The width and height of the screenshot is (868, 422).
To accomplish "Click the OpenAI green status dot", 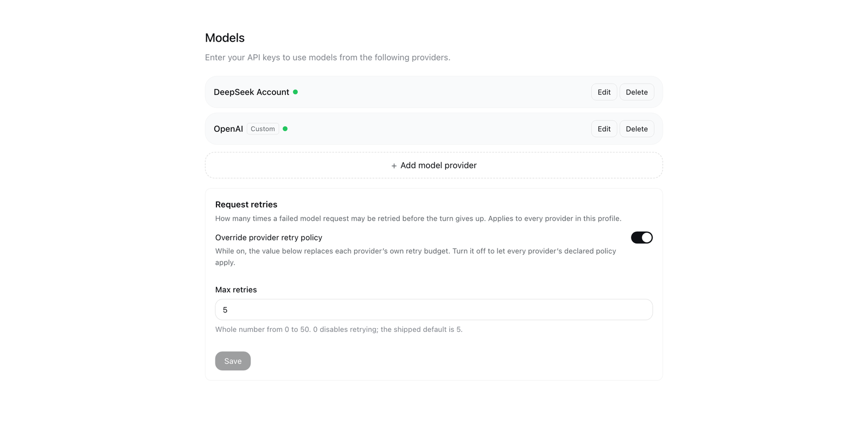I will point(285,129).
